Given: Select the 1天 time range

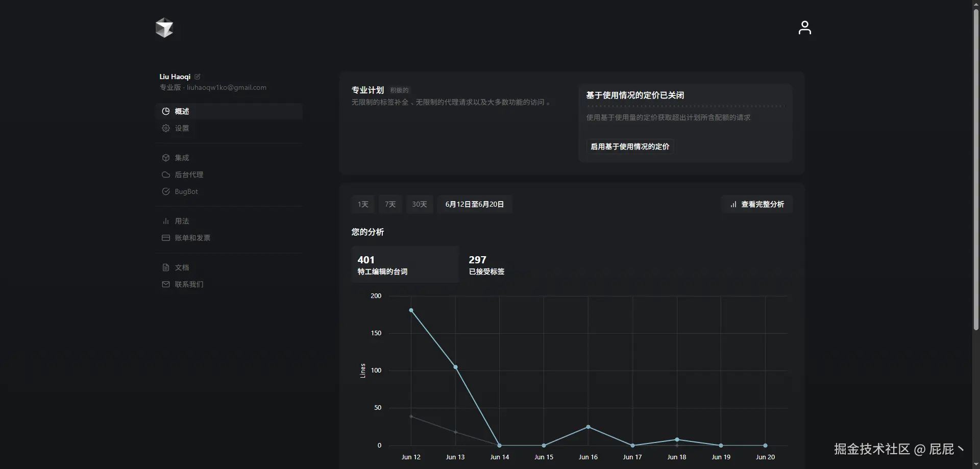Looking at the screenshot, I should tap(362, 204).
